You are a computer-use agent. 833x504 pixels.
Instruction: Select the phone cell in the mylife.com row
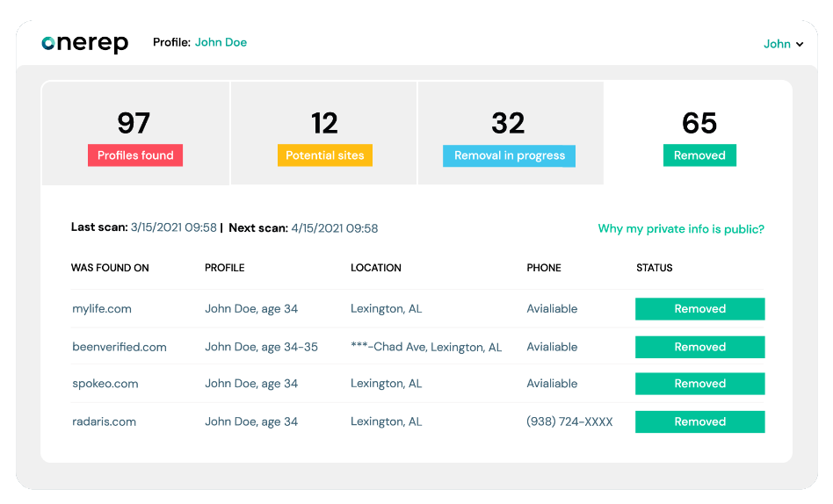(552, 309)
